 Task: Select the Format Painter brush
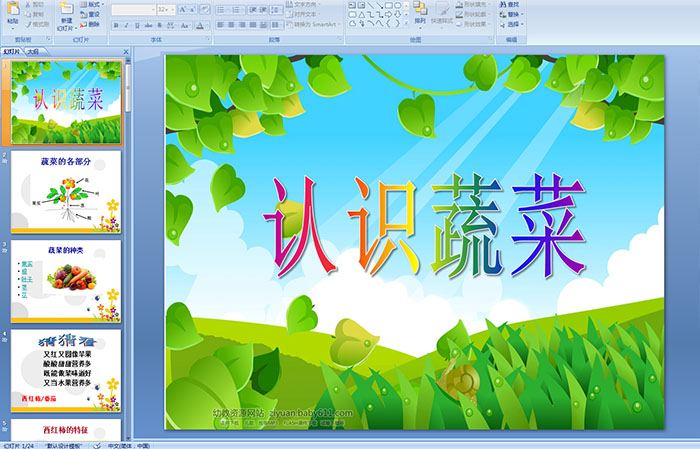click(28, 24)
